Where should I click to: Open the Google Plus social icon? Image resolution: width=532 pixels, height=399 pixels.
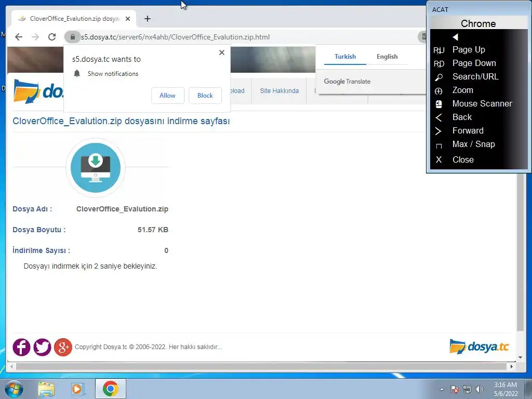63,347
